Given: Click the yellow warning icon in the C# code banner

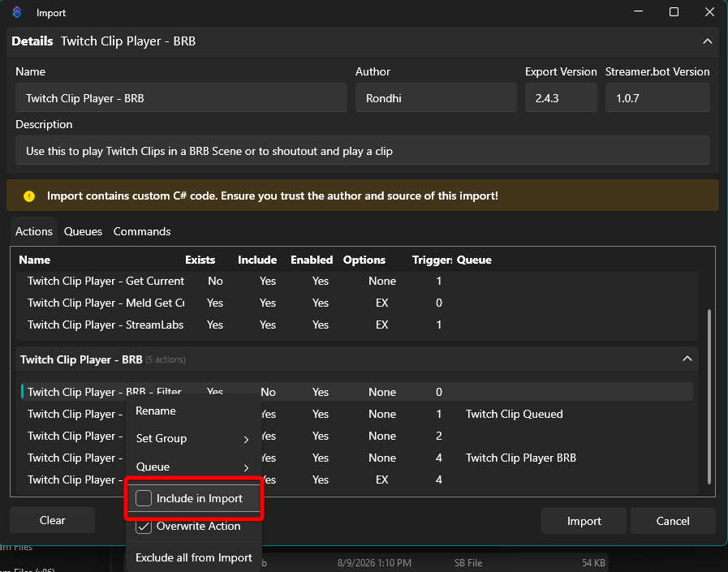Looking at the screenshot, I should click(28, 196).
